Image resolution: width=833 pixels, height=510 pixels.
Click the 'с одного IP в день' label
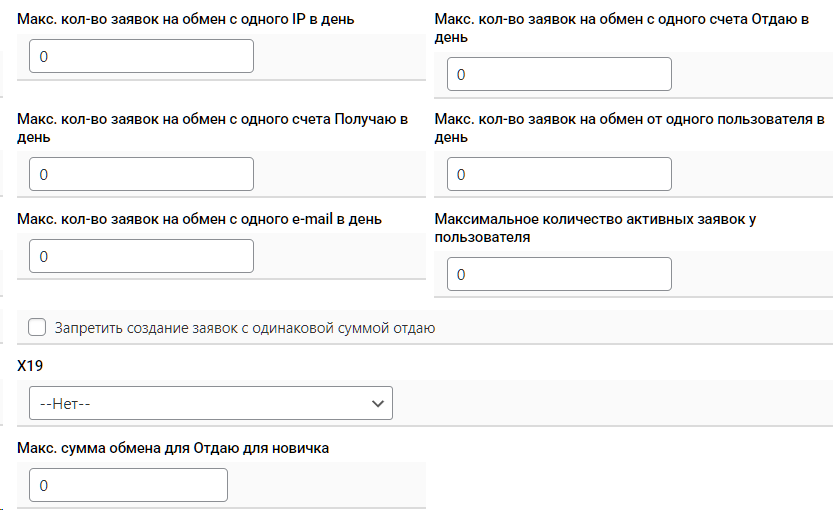click(185, 20)
